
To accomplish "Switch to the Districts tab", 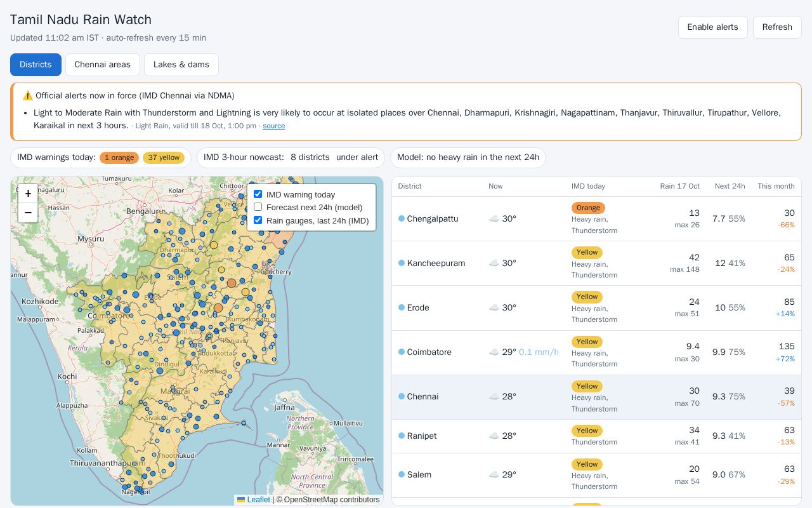I will (x=36, y=65).
